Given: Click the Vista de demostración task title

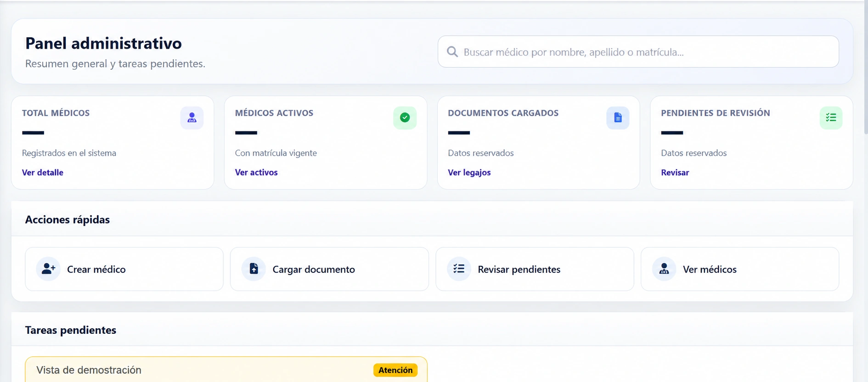Looking at the screenshot, I should point(89,370).
